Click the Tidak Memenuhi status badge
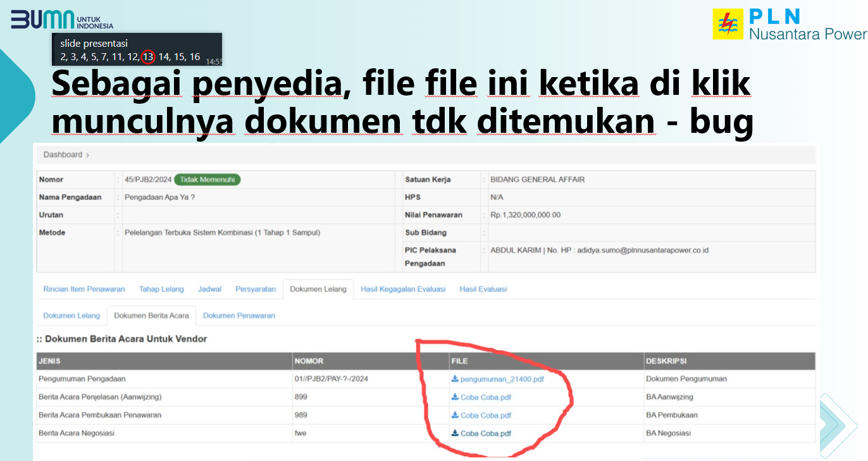 [207, 180]
